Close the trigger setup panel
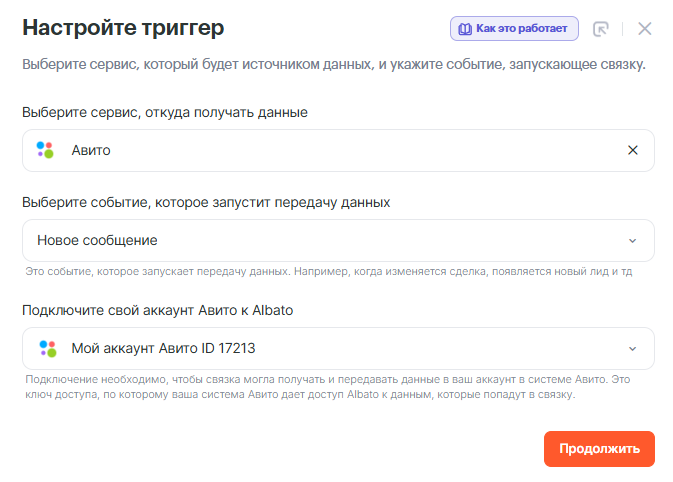673x482 pixels. pos(645,28)
